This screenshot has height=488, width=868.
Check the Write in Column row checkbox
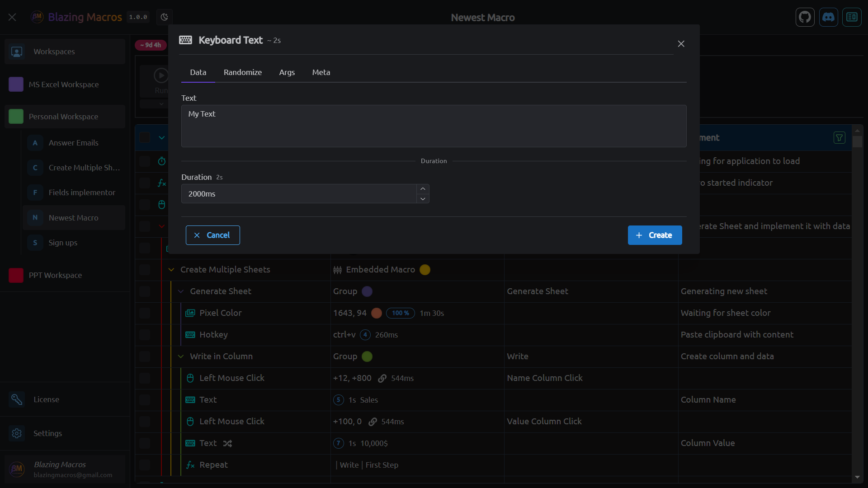pyautogui.click(x=145, y=357)
